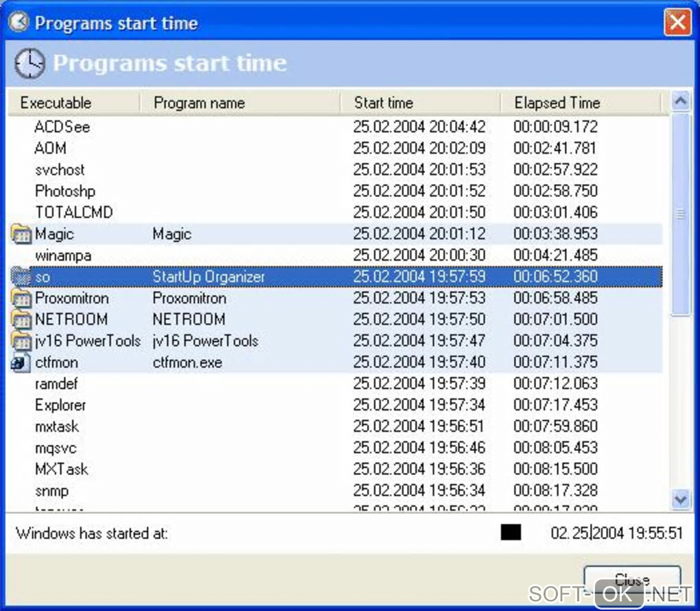Click NETROOM in Program name column
The height and width of the screenshot is (611, 700).
[189, 320]
